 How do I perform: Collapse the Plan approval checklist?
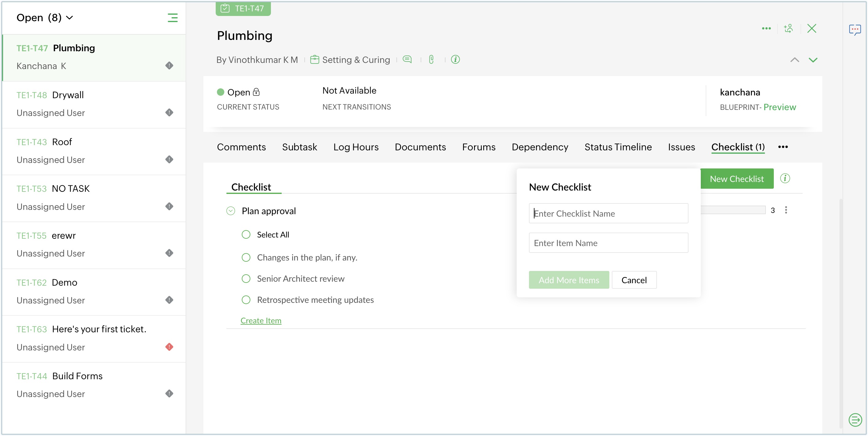(x=230, y=211)
